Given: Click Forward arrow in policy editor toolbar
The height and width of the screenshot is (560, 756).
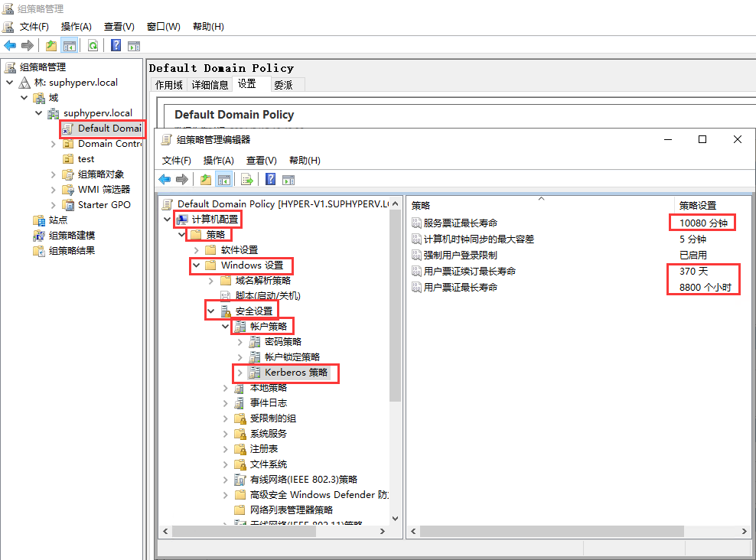Looking at the screenshot, I should pos(182,180).
